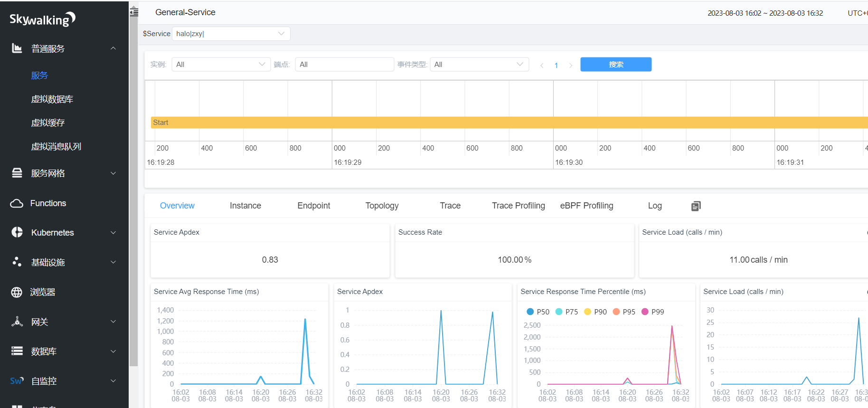Open the 实例 All dropdown

pyautogui.click(x=221, y=65)
